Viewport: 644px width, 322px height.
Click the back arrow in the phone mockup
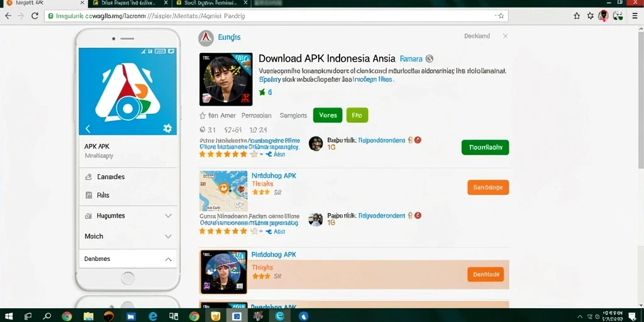87,128
